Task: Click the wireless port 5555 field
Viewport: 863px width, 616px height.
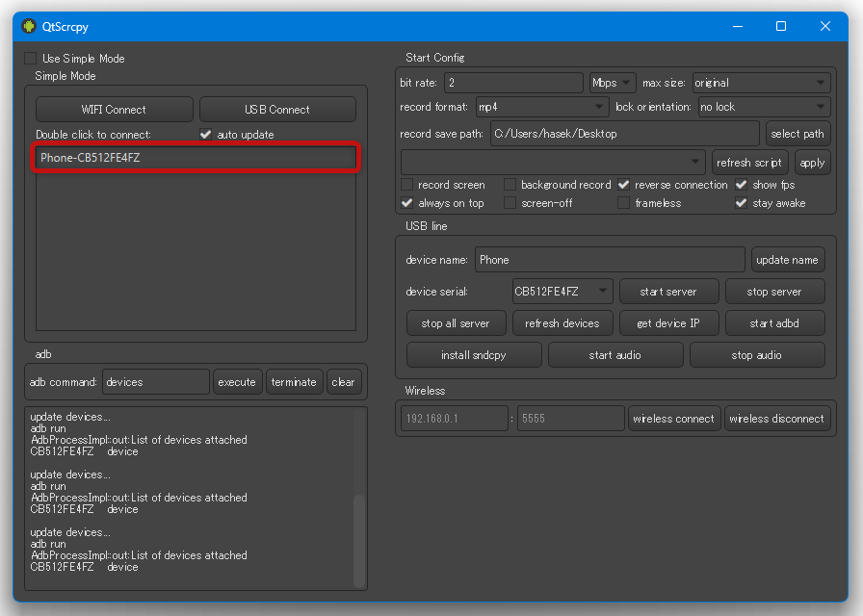Action: [571, 419]
